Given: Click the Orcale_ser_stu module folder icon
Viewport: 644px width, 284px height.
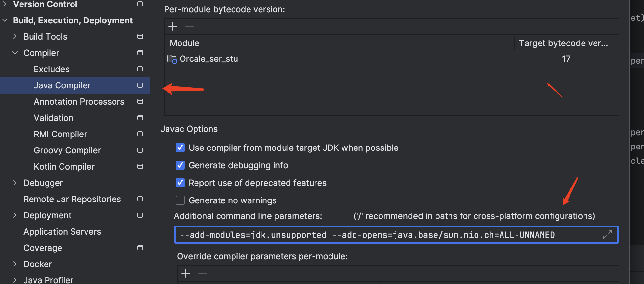Looking at the screenshot, I should click(x=172, y=59).
